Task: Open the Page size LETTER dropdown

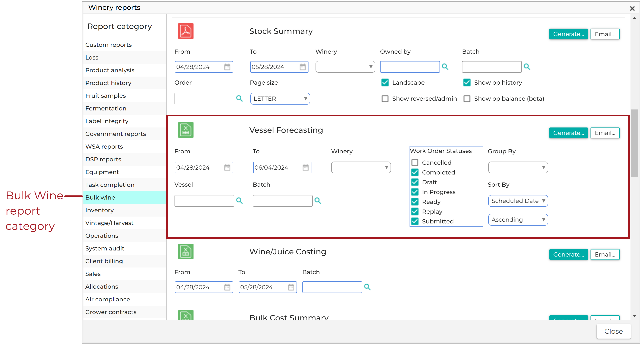Action: 280,99
